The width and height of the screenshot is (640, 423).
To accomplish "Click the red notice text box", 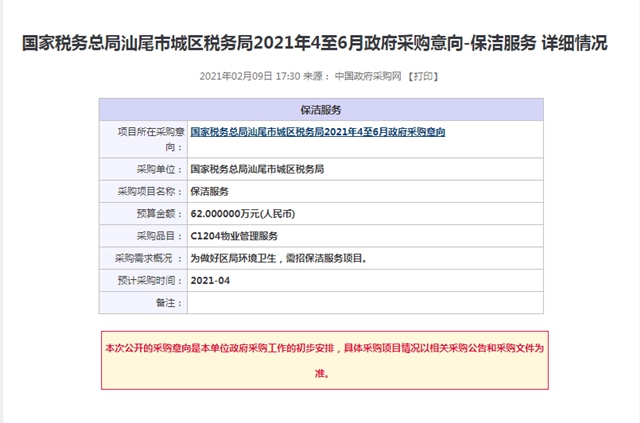I will 324,360.
